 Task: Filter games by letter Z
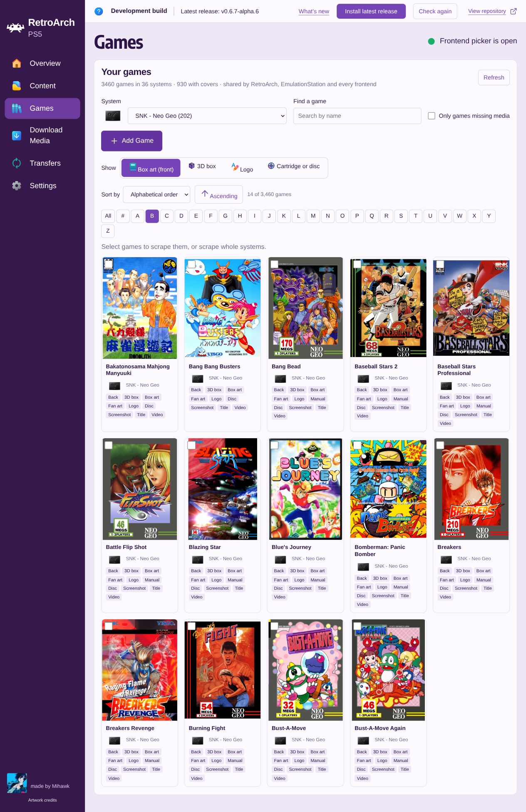click(x=108, y=231)
